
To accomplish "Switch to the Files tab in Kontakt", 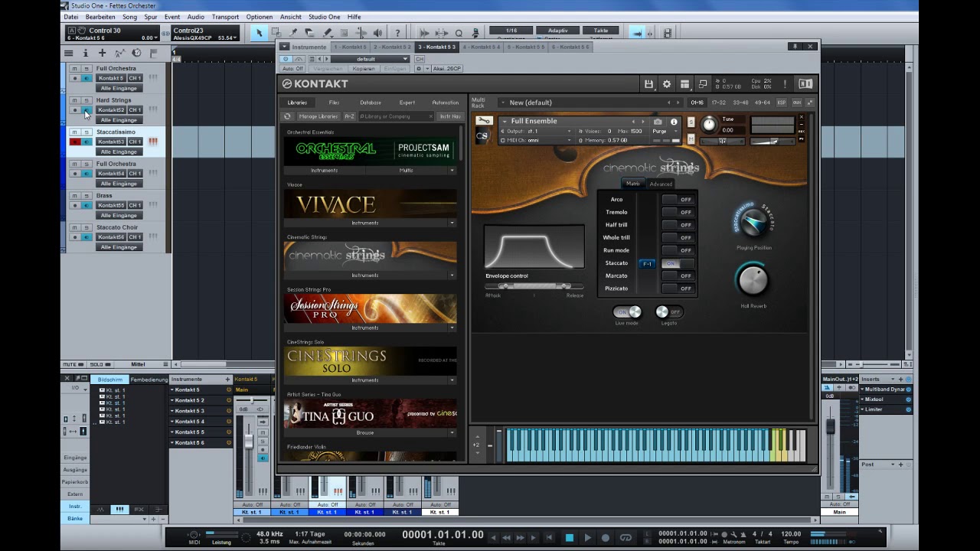I will click(334, 103).
